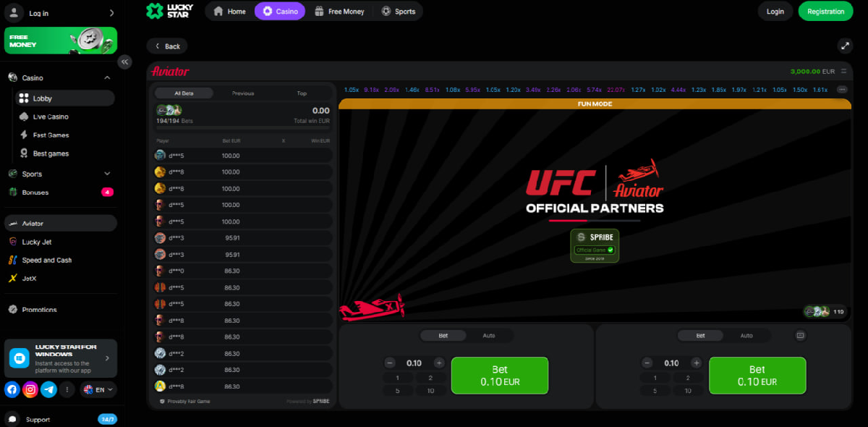Open fullscreen with the expand arrows icon
This screenshot has width=868, height=427.
[845, 46]
